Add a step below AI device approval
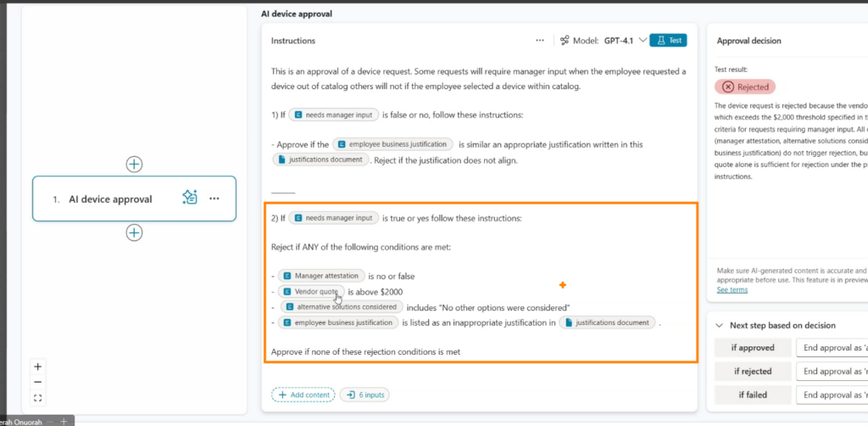This screenshot has width=868, height=426. (x=134, y=233)
